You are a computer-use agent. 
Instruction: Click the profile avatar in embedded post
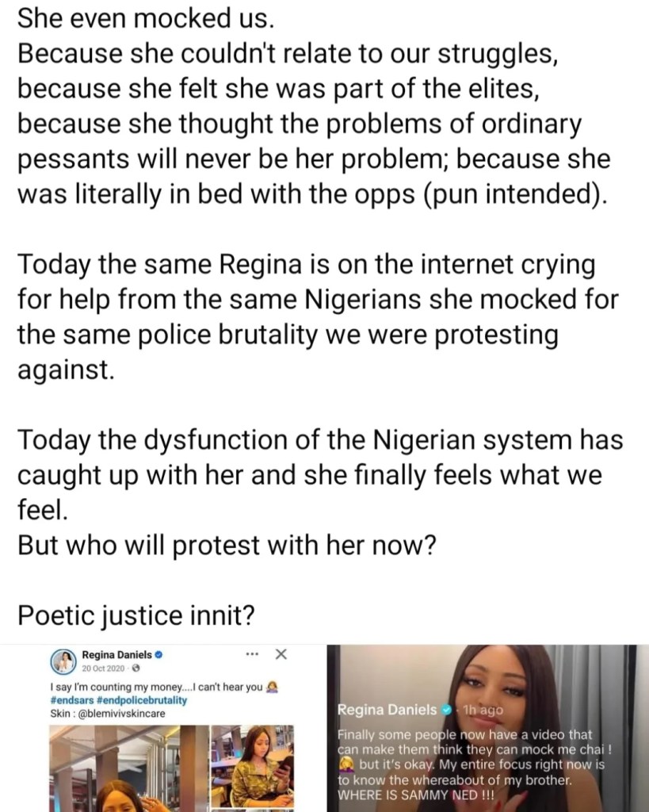62,661
